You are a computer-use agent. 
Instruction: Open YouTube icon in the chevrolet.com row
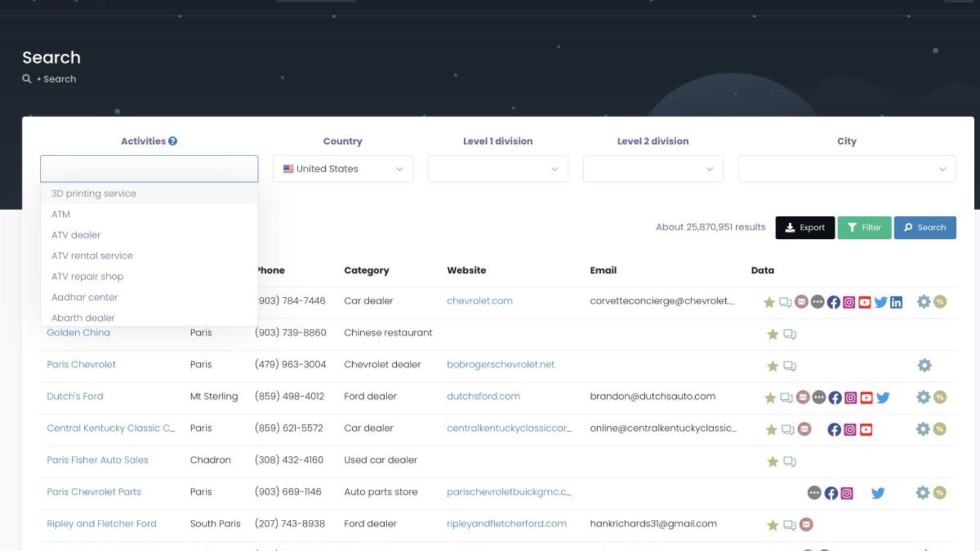click(x=865, y=302)
